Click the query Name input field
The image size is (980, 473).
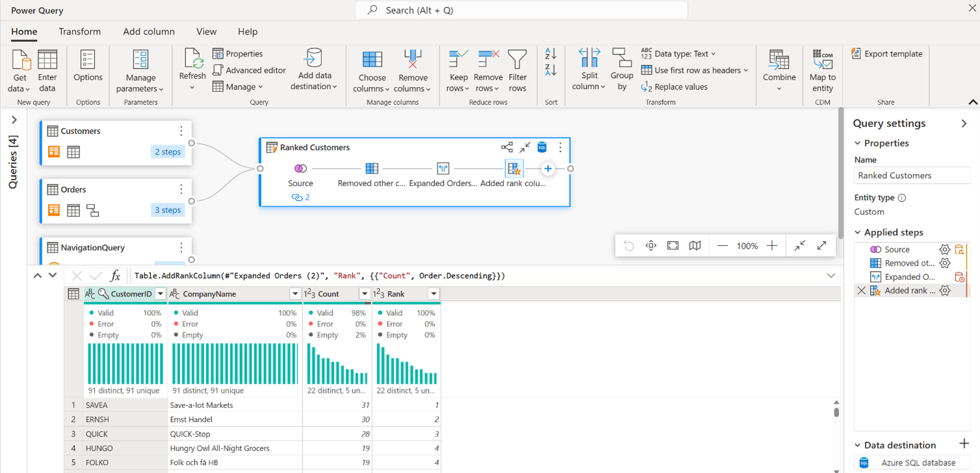pos(911,176)
